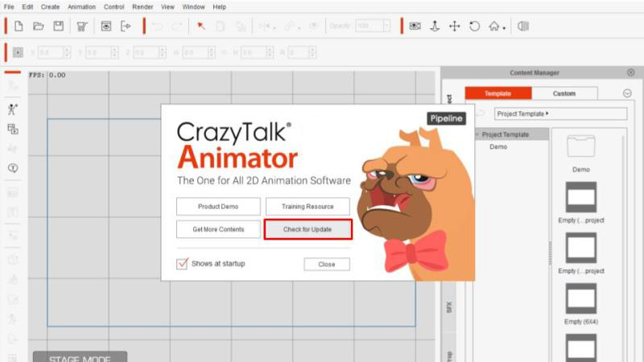Open the content store cart icon
The image size is (644, 362).
pyautogui.click(x=82, y=27)
